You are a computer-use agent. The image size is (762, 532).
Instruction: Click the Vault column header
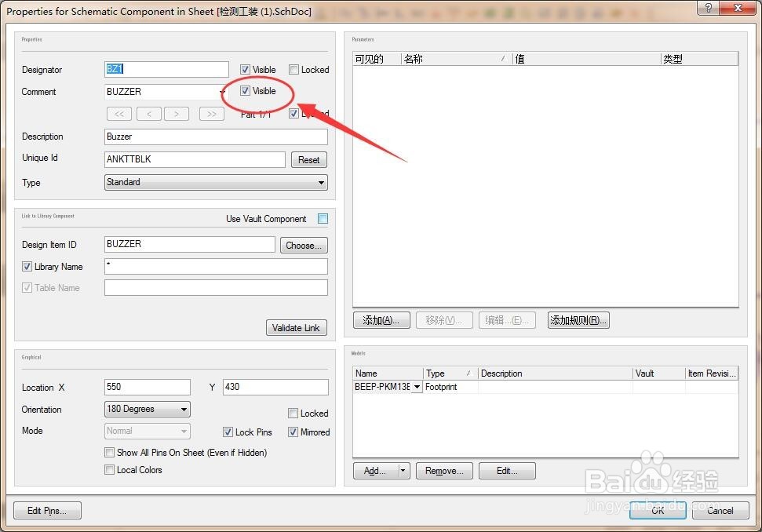click(659, 373)
